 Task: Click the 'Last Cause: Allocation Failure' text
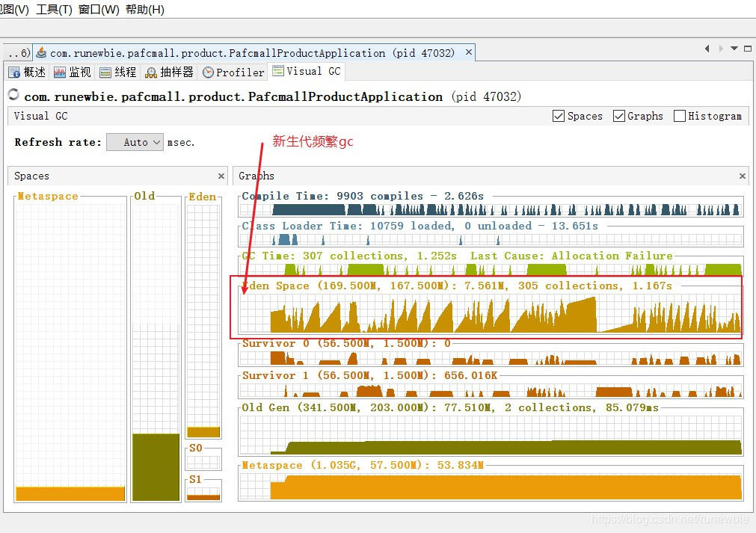[x=571, y=256]
